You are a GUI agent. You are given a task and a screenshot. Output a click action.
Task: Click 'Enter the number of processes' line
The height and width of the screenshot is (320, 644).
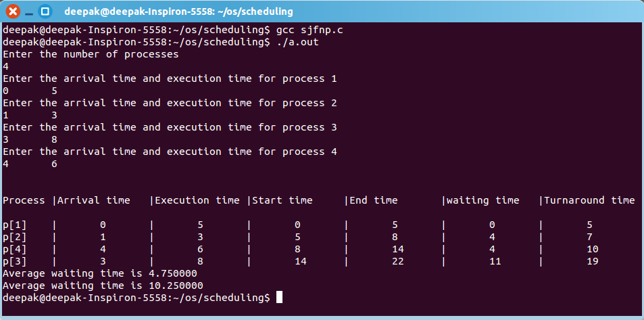91,55
